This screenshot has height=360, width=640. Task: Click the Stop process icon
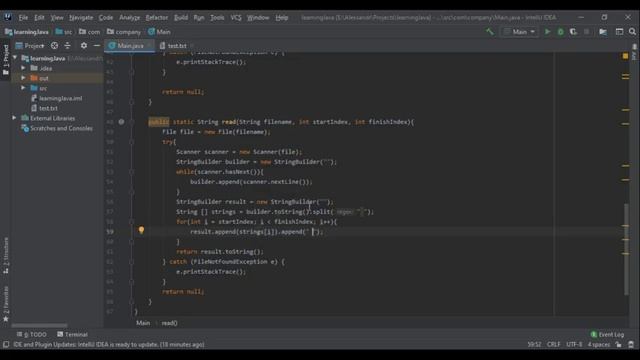point(587,31)
